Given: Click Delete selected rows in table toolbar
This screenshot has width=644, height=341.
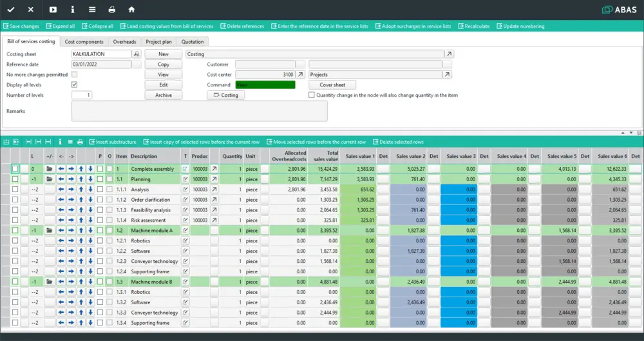Looking at the screenshot, I should pos(398,142).
